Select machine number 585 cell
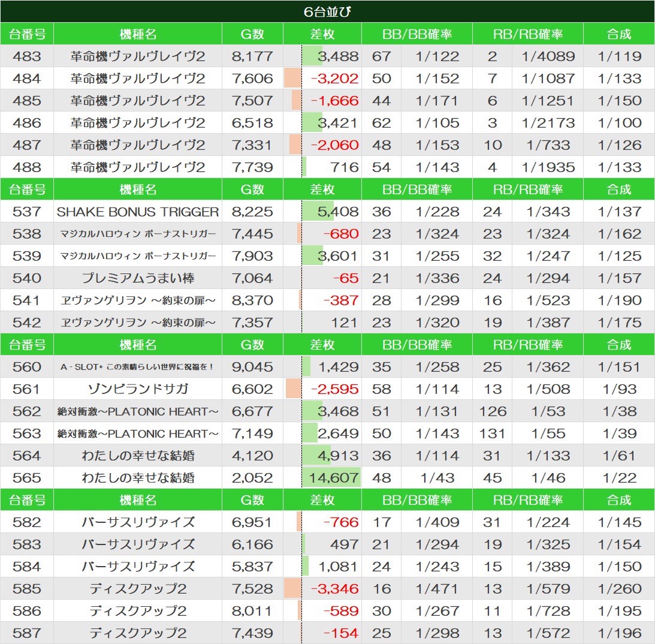The image size is (655, 644). pos(27,588)
